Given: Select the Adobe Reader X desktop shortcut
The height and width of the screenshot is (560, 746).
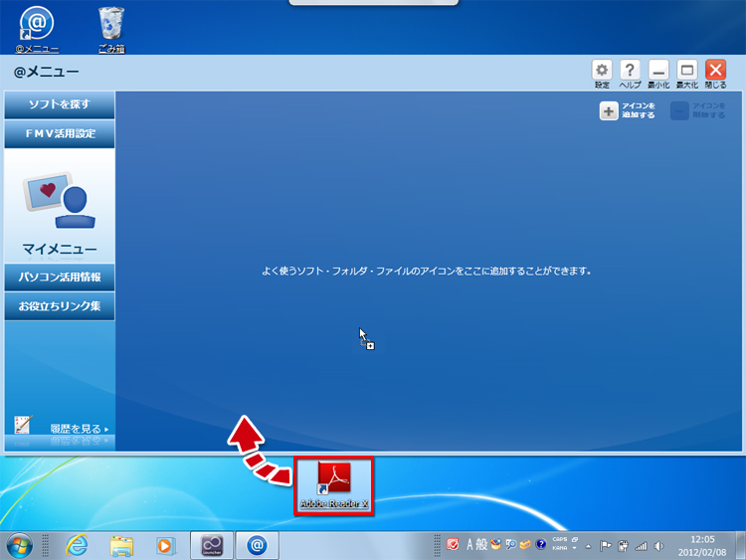Looking at the screenshot, I should pyautogui.click(x=334, y=485).
